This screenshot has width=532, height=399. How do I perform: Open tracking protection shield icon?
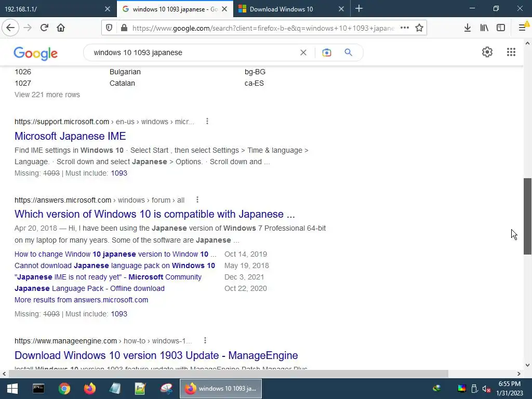click(x=109, y=28)
